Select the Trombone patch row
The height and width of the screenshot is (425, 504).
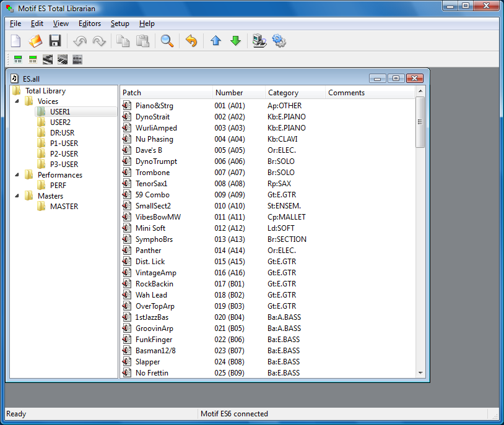click(x=152, y=173)
